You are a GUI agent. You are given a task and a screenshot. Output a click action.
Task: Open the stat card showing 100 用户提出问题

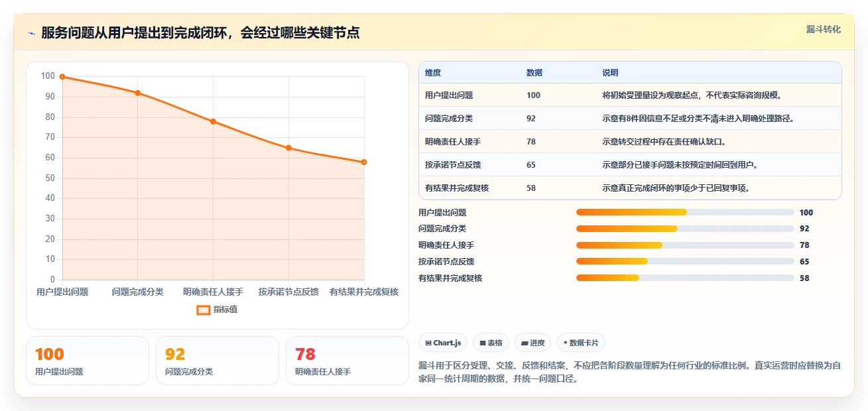point(88,361)
